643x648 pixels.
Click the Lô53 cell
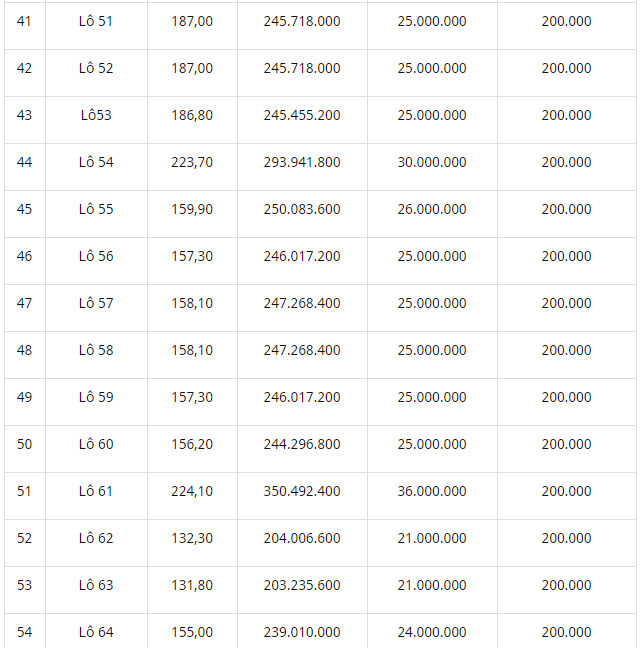pos(96,115)
